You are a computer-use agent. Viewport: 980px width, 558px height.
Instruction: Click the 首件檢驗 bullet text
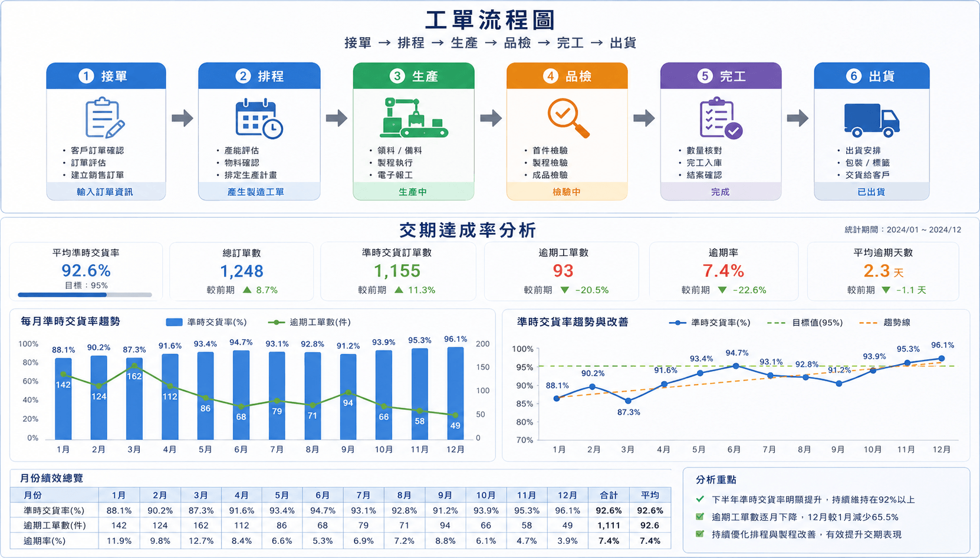[550, 150]
